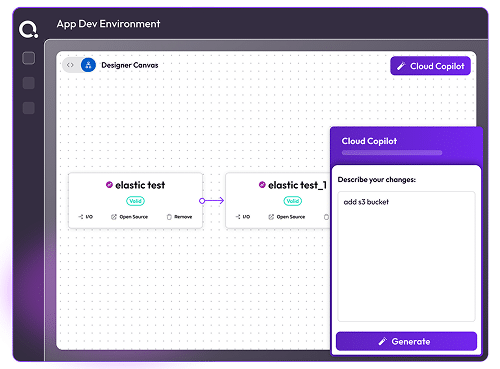Click the Quali logo icon
Viewport: 500px width, 369px height.
(x=28, y=29)
